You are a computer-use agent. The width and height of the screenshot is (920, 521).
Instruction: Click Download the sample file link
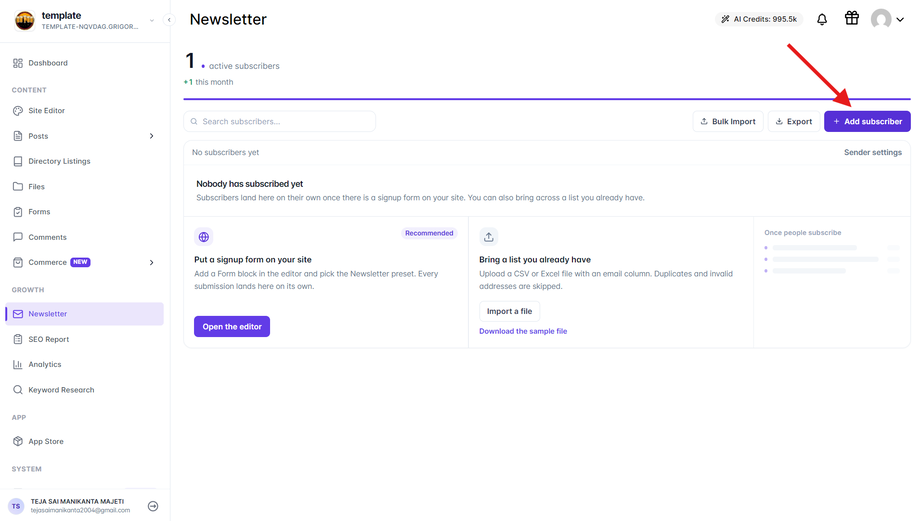pyautogui.click(x=523, y=331)
